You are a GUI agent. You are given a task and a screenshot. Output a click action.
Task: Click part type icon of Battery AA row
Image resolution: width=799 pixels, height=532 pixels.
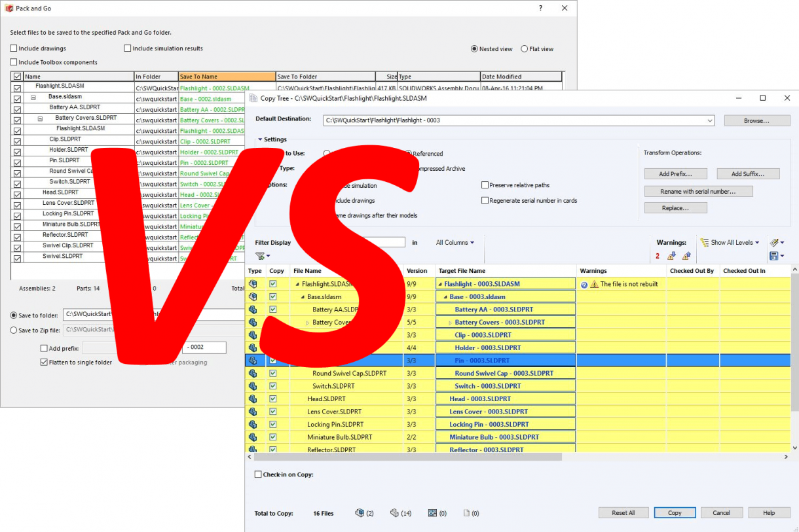(253, 310)
